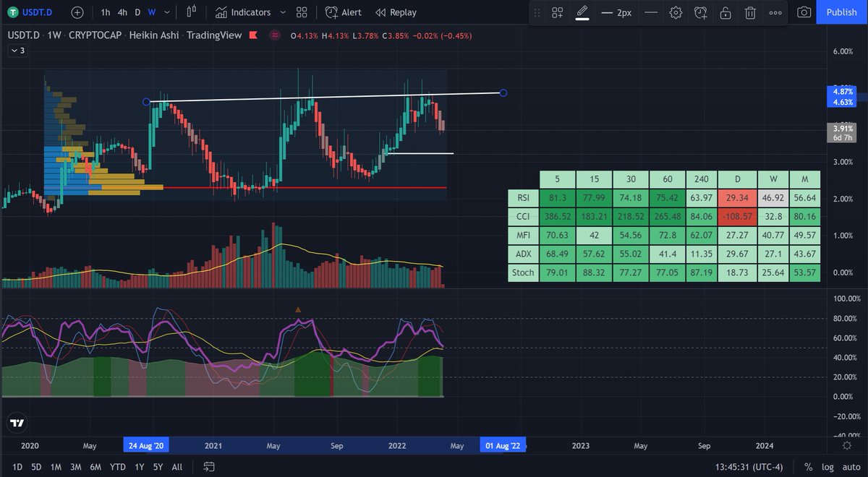Open the Go to date icon

click(208, 466)
